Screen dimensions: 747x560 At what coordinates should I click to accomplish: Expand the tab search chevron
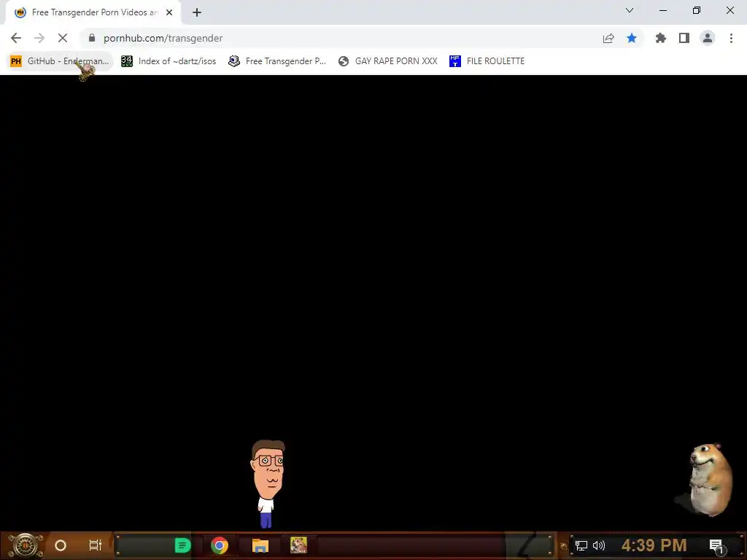coord(630,10)
